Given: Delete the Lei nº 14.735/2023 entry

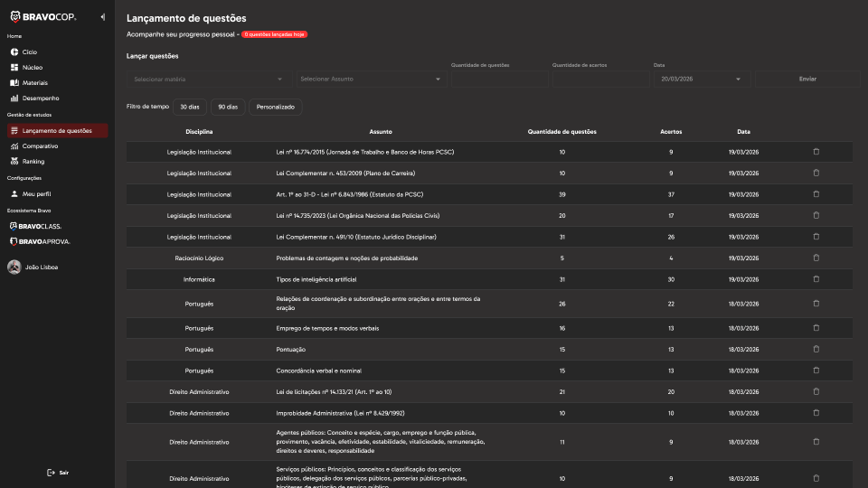Looking at the screenshot, I should [x=816, y=215].
